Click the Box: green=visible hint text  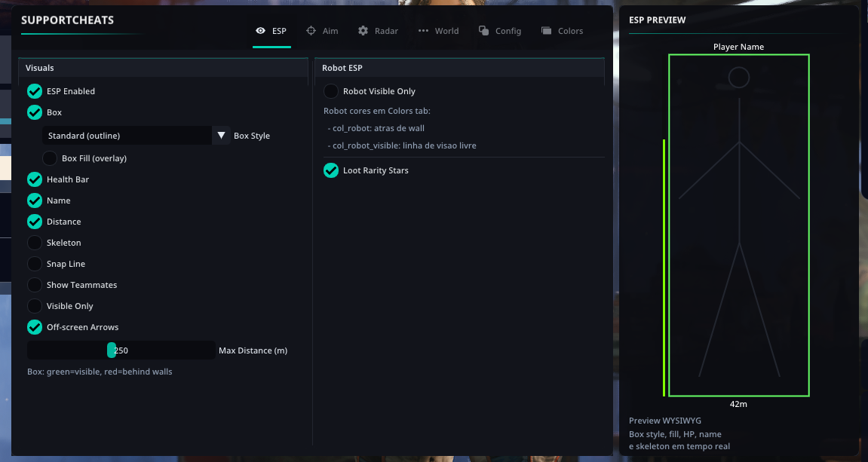(x=100, y=372)
